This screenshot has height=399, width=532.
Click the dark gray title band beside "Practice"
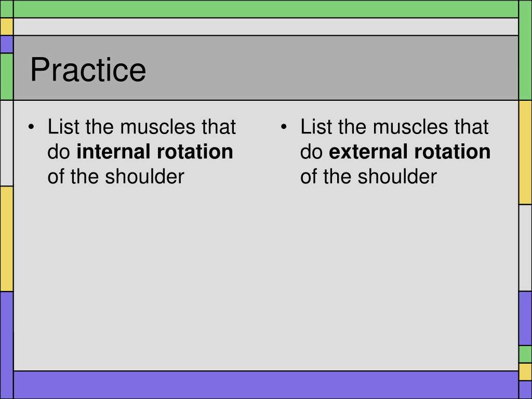(x=332, y=68)
